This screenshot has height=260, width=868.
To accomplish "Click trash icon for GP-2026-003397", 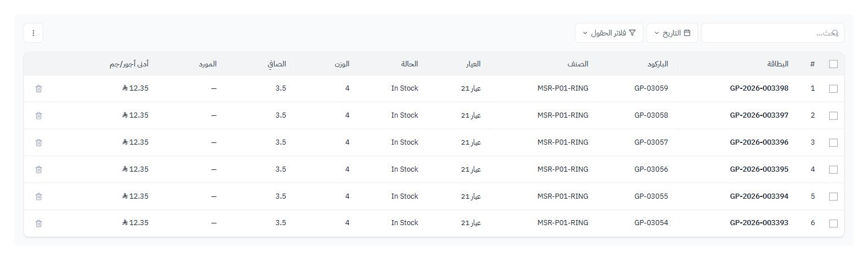I will pyautogui.click(x=39, y=115).
